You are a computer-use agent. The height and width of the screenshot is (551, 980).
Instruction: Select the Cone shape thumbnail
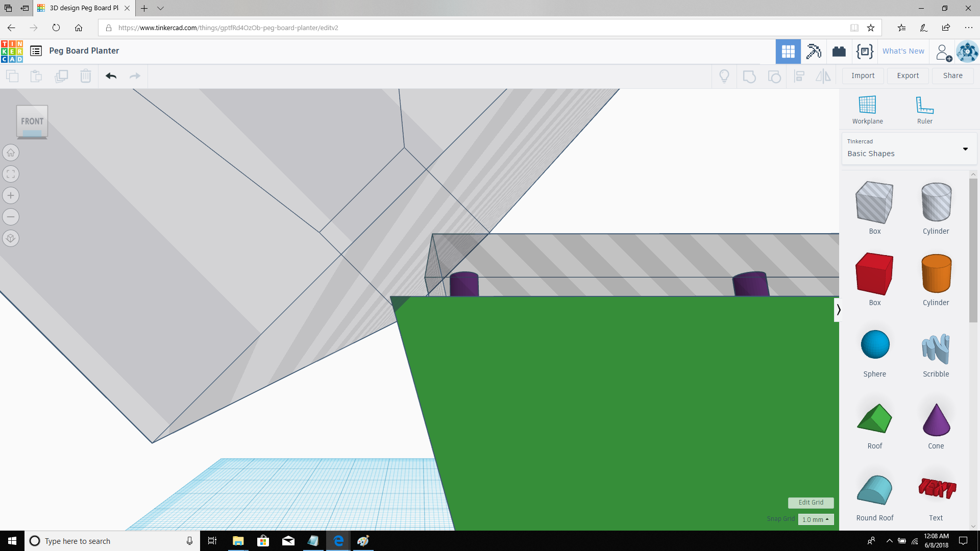click(x=936, y=420)
